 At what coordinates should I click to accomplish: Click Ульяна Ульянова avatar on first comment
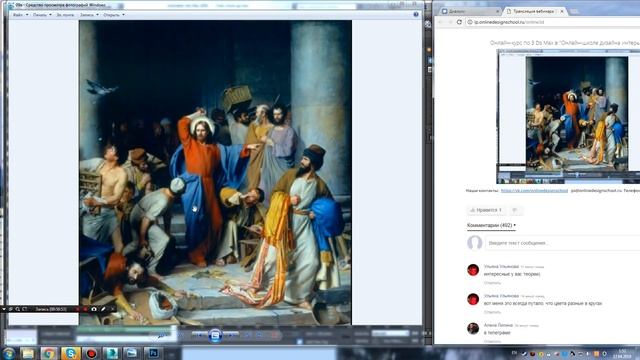click(473, 270)
